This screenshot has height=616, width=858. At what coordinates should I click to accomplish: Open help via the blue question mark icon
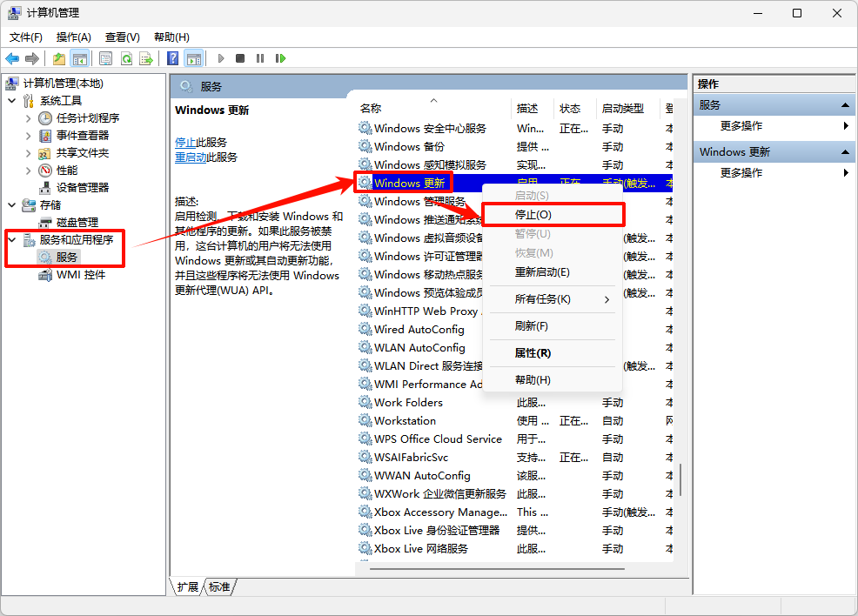coord(171,58)
